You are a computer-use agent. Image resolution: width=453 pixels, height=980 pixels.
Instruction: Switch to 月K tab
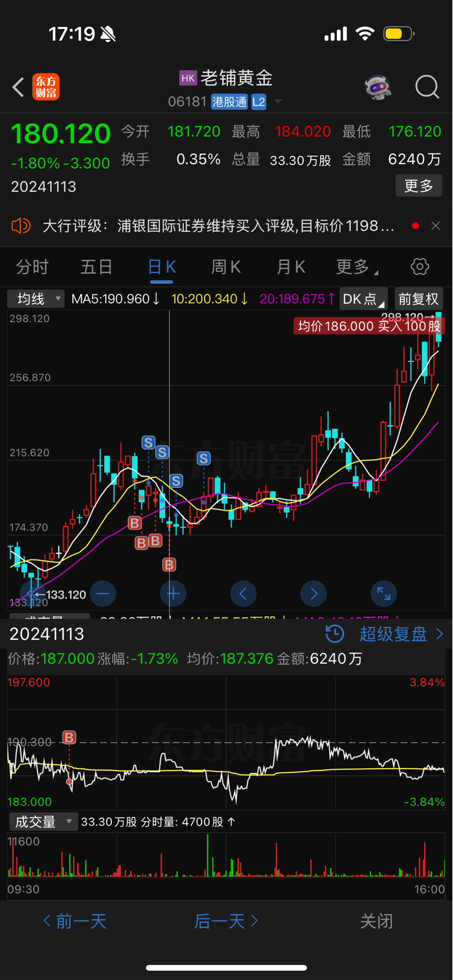291,267
